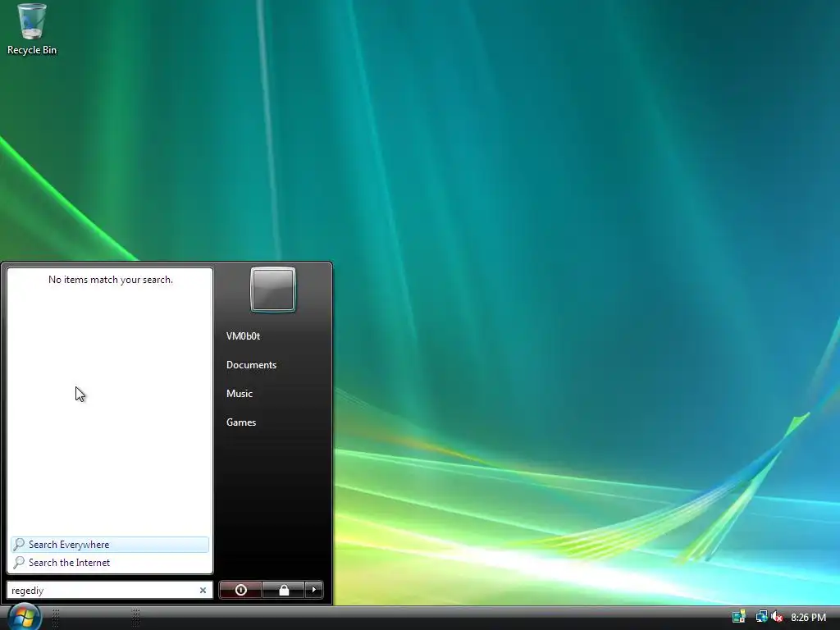Click the first tray icon left of the network icon

(x=739, y=617)
